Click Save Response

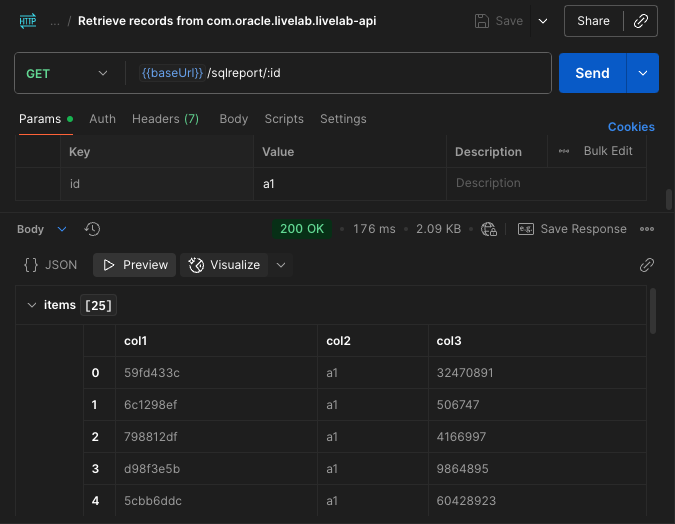tap(583, 229)
